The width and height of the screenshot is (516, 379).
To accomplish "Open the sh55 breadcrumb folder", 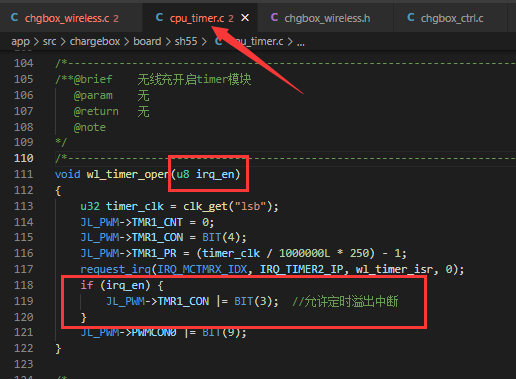I will 186,42.
